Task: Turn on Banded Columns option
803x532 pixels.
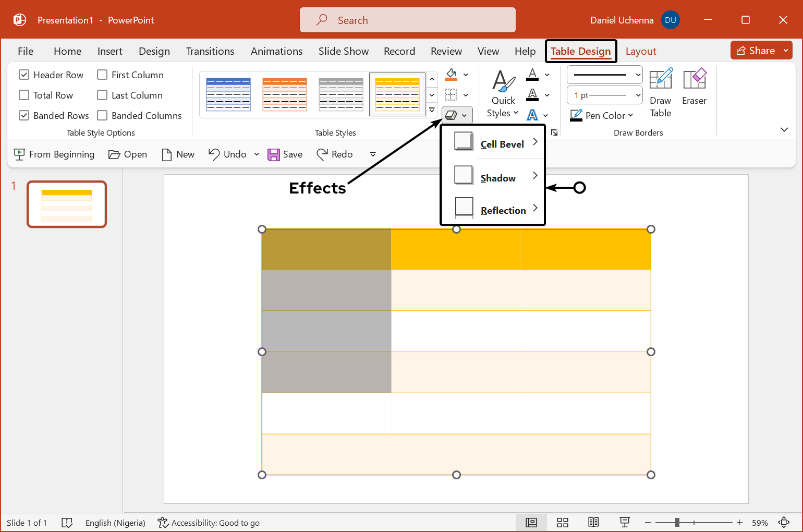Action: [103, 116]
